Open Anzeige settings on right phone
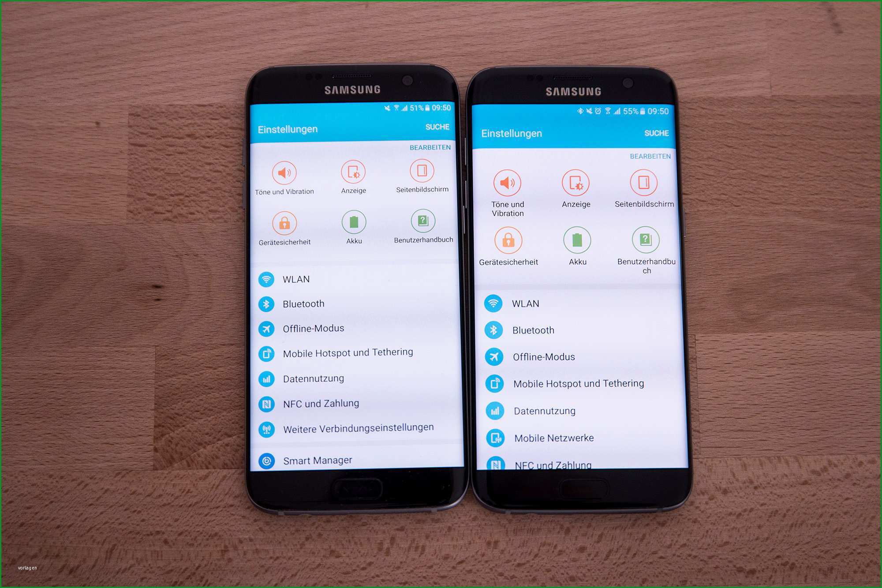Screen dimensions: 882x588 coord(576,194)
